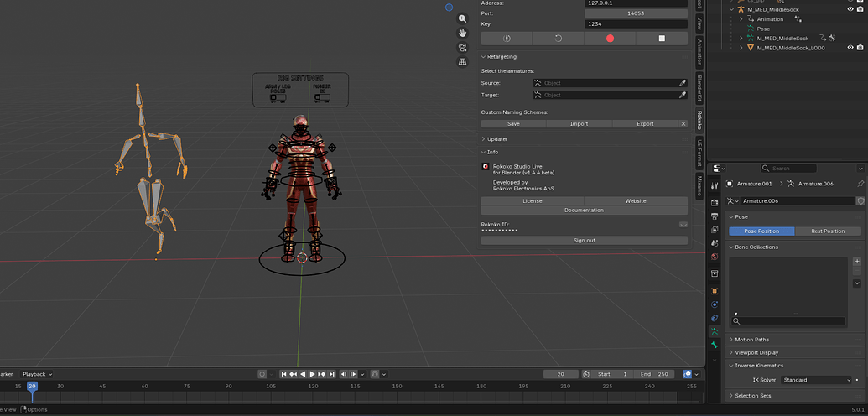Open the View sidebar tab

click(x=699, y=23)
